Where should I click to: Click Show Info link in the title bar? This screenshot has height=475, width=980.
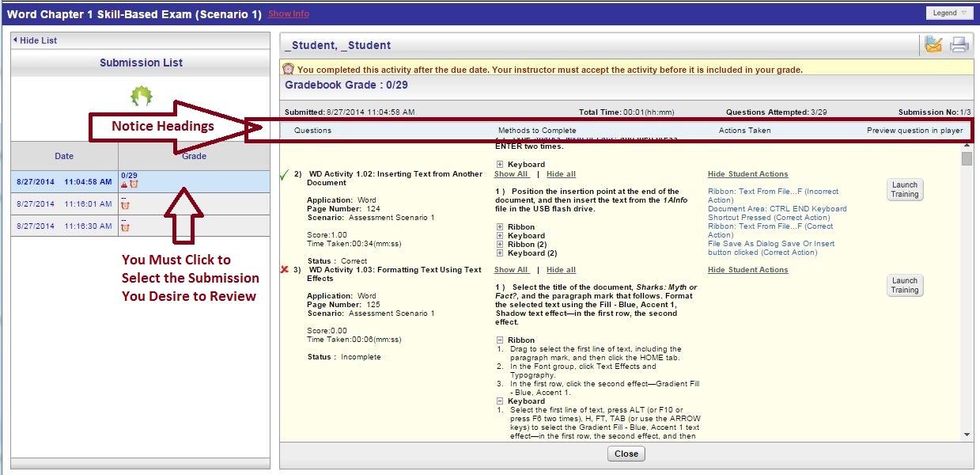[x=289, y=14]
